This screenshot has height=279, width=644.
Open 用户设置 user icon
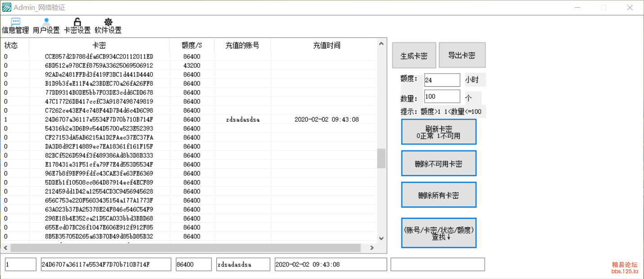46,22
